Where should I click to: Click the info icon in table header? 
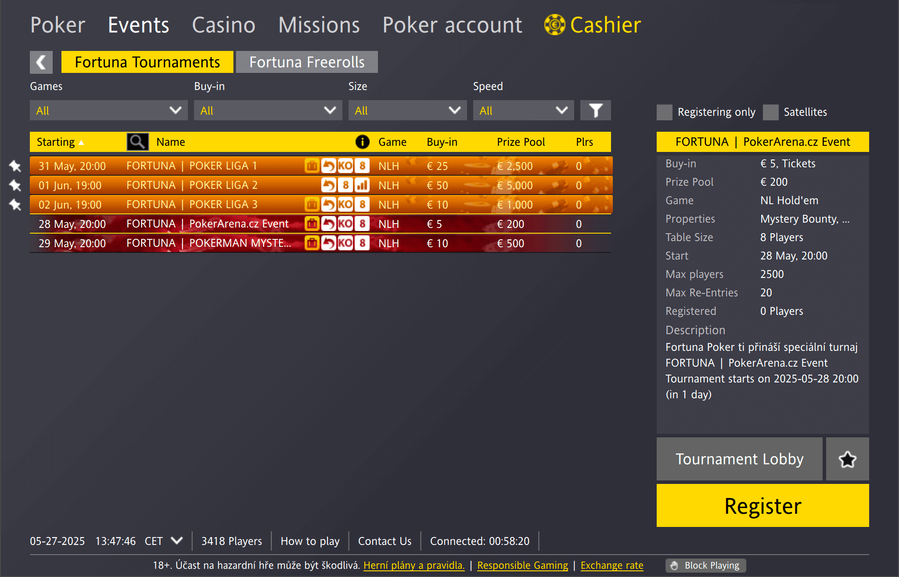point(362,142)
